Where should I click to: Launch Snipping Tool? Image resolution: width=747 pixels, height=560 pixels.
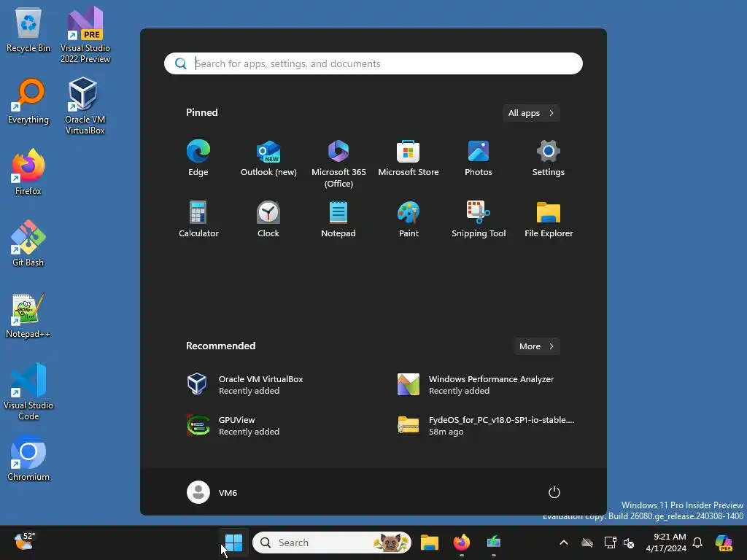[479, 219]
